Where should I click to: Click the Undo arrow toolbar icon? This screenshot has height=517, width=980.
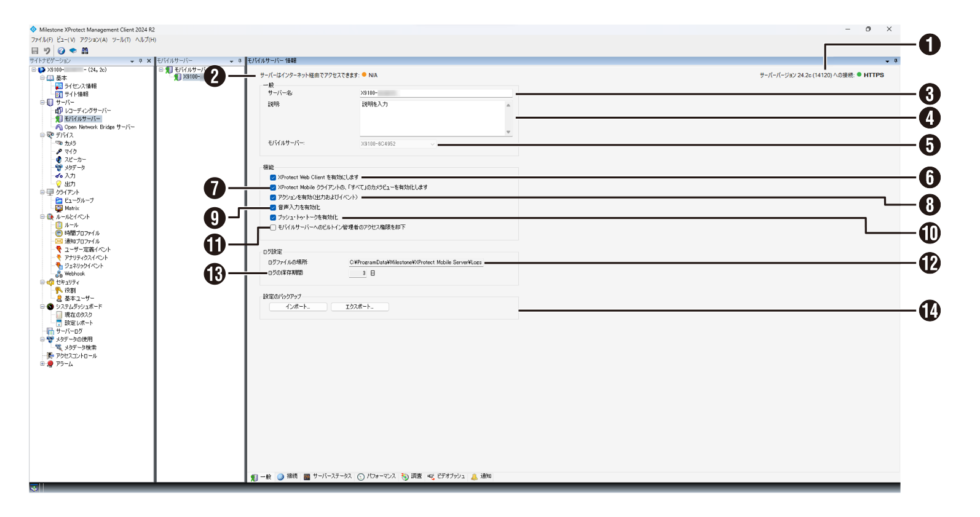[x=47, y=51]
